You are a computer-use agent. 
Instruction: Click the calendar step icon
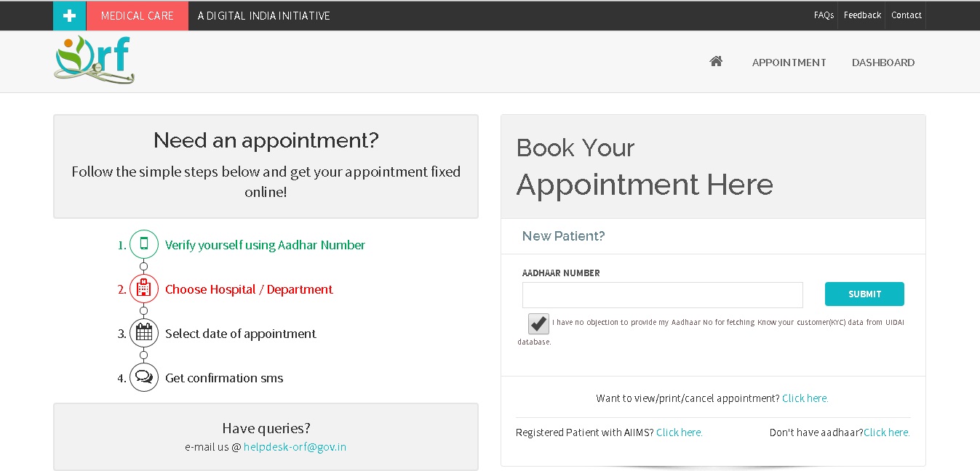(x=144, y=334)
